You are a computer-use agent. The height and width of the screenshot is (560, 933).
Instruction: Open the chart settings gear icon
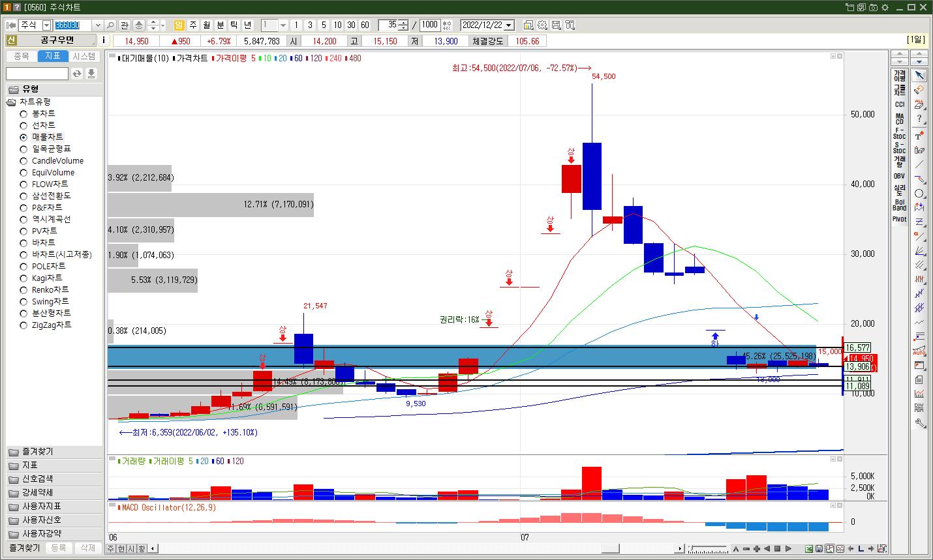click(542, 25)
